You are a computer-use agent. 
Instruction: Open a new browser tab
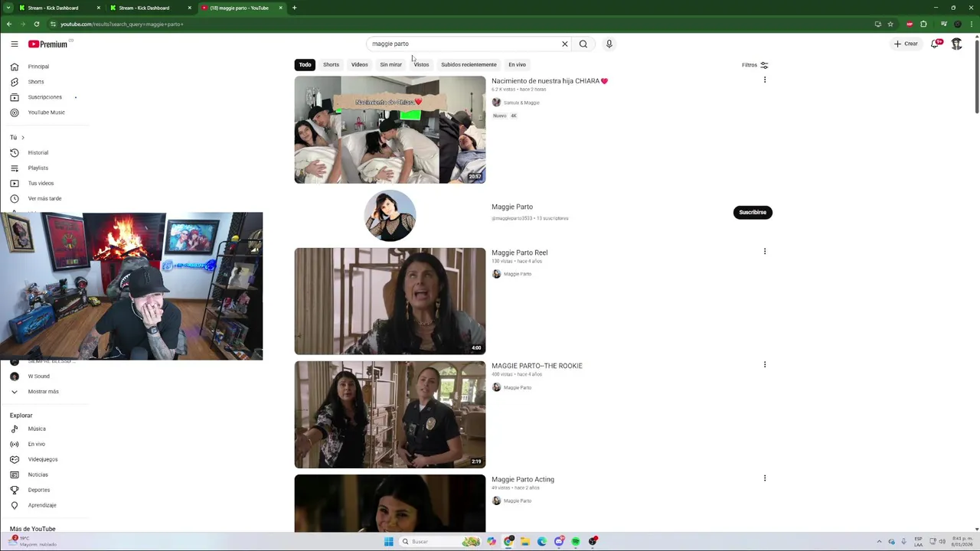click(x=295, y=8)
